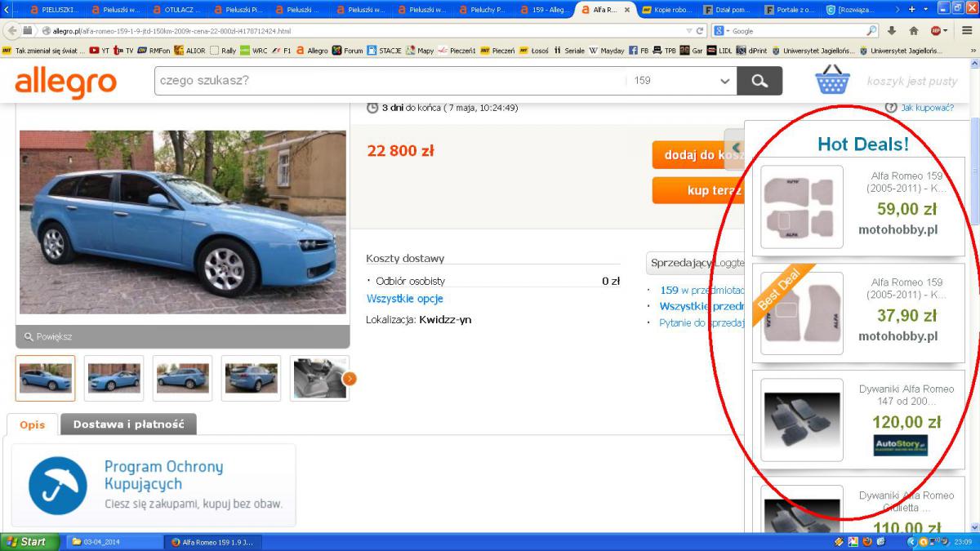This screenshot has height=551, width=980.
Task: Click the Program Ochrony umbrella icon
Action: (58, 485)
